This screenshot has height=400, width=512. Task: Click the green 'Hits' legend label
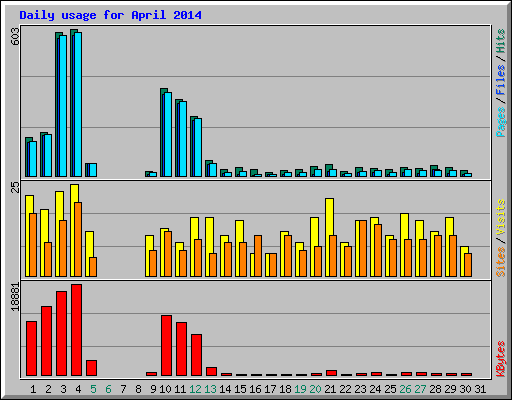coord(501,41)
